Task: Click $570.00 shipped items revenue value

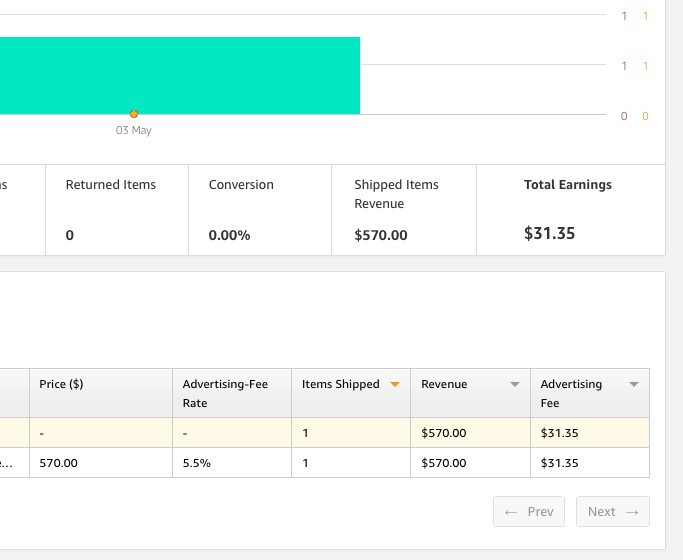Action: [381, 235]
